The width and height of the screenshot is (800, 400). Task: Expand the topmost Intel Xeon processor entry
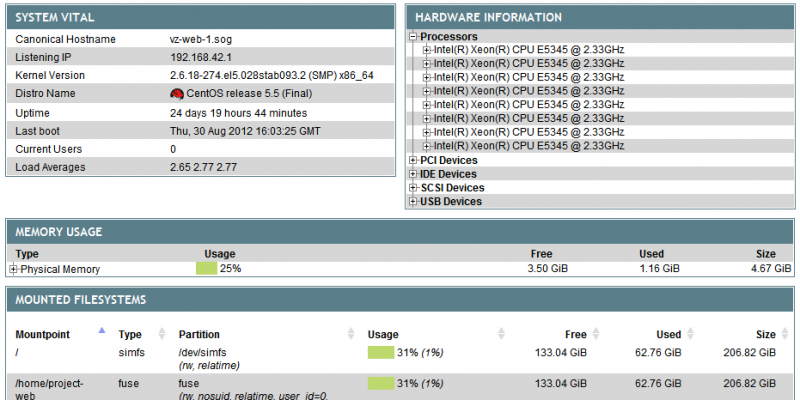[427, 50]
